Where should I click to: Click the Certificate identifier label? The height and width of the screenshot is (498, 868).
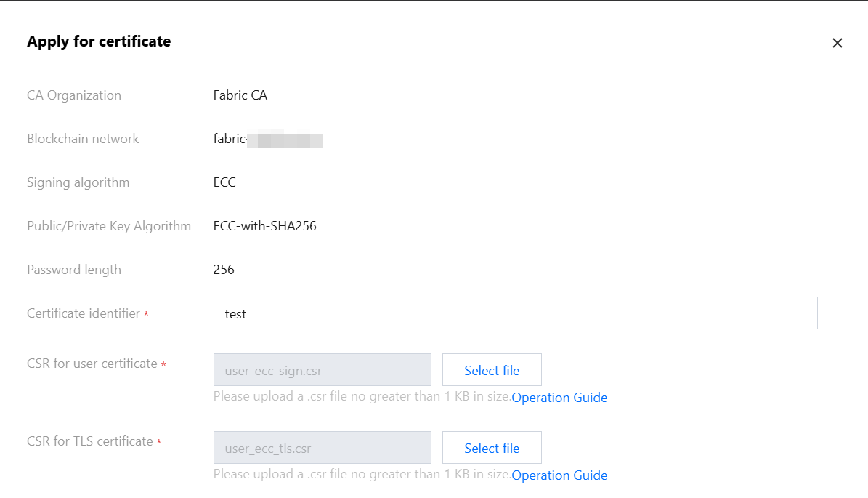pos(84,313)
